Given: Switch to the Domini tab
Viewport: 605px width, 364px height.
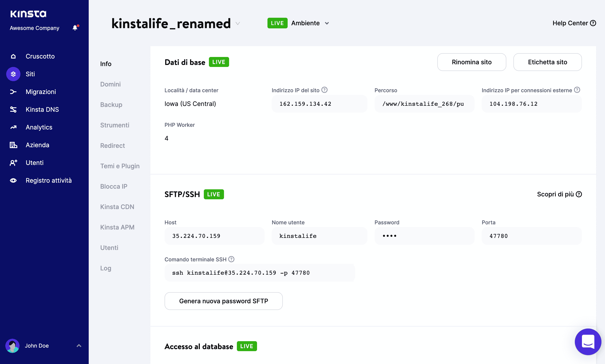Looking at the screenshot, I should click(x=110, y=84).
